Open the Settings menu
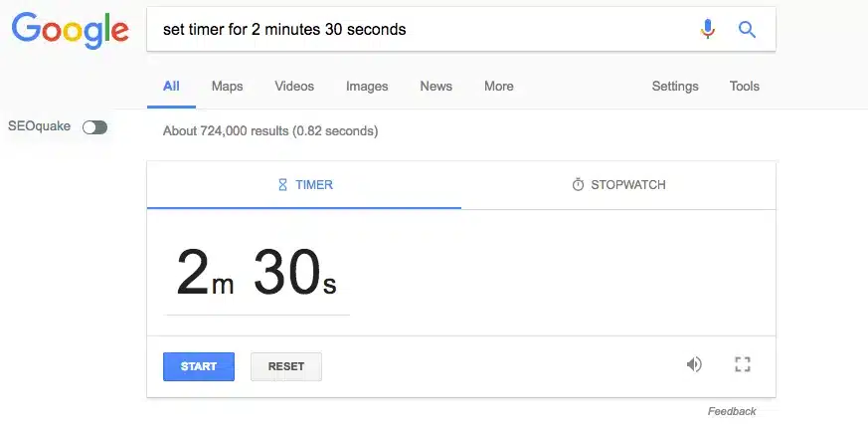This screenshot has height=430, width=868. click(675, 87)
